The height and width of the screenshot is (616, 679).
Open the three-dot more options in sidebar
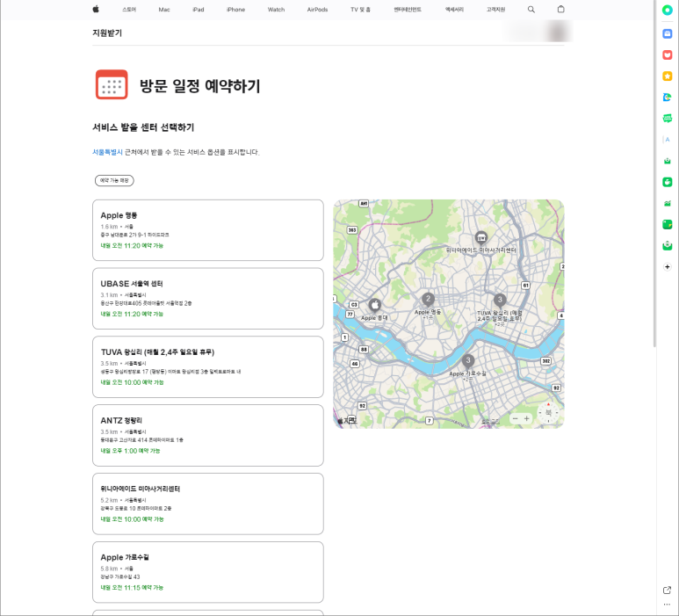[668, 605]
